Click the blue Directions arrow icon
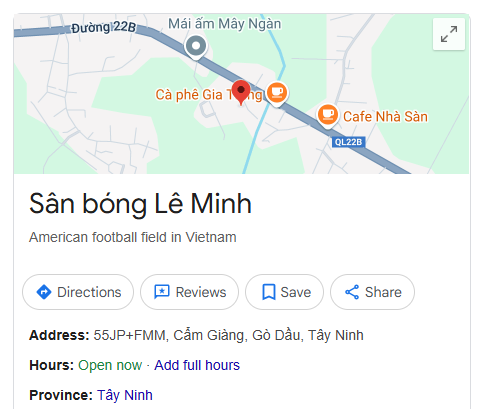This screenshot has width=478, height=409. point(44,292)
